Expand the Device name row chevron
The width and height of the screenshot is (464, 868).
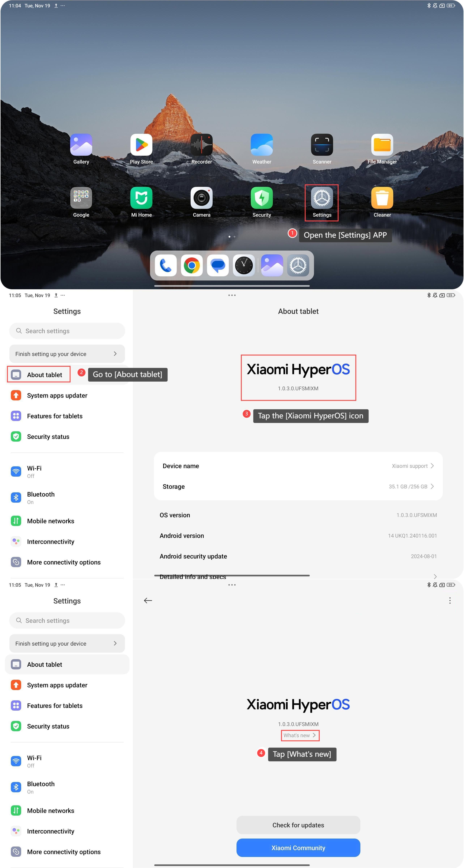click(432, 466)
